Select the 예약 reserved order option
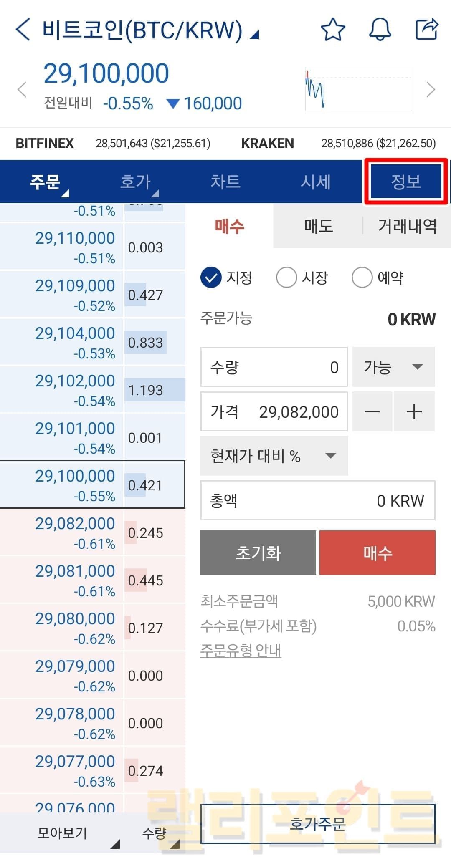451x868 pixels. tap(362, 278)
